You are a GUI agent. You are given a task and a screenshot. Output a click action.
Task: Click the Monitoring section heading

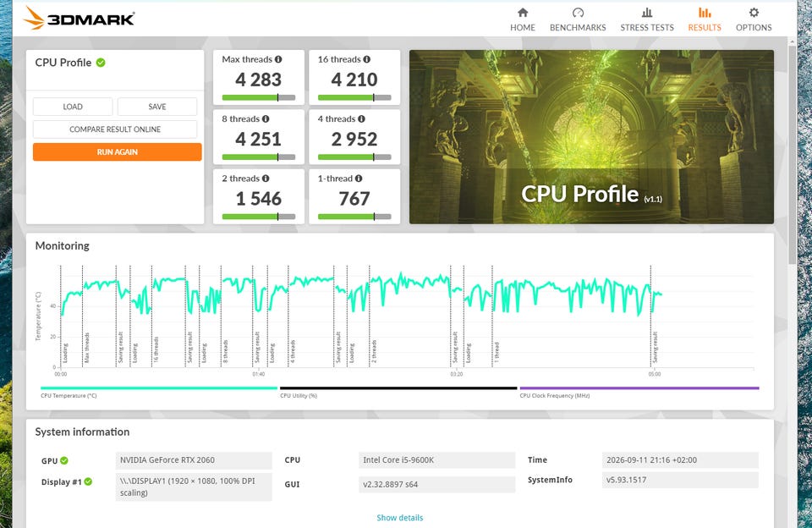62,245
